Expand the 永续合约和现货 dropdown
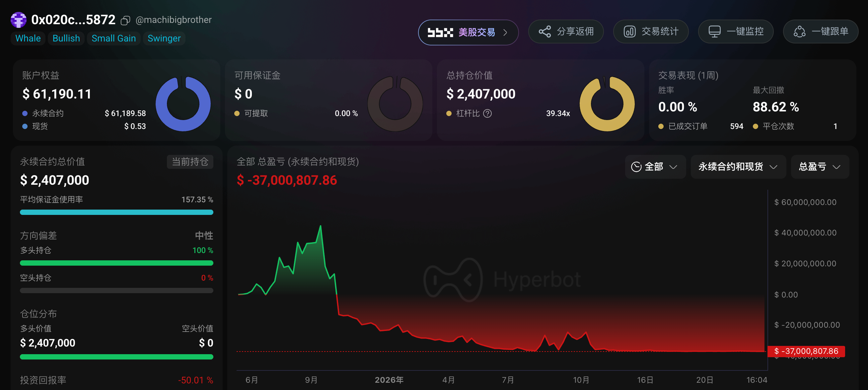The height and width of the screenshot is (390, 868). (x=738, y=167)
